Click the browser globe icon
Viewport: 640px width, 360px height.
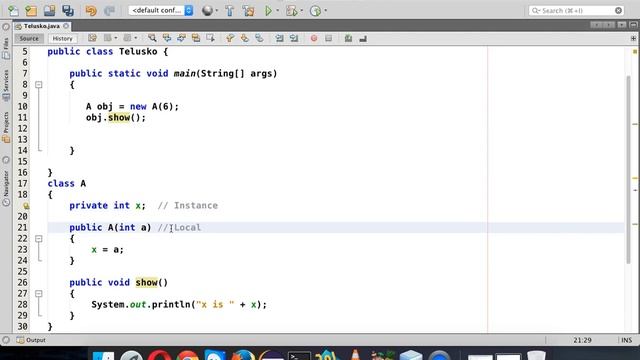click(207, 11)
